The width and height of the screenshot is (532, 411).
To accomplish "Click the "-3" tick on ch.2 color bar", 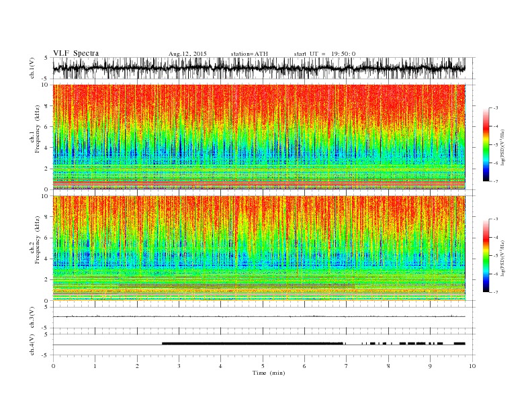I will coord(496,219).
